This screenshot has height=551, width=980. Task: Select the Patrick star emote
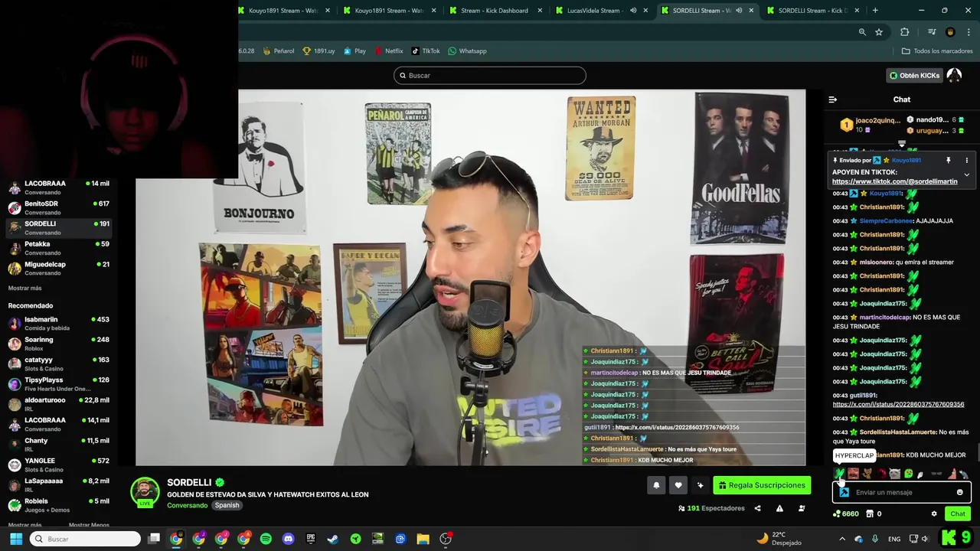coord(952,474)
